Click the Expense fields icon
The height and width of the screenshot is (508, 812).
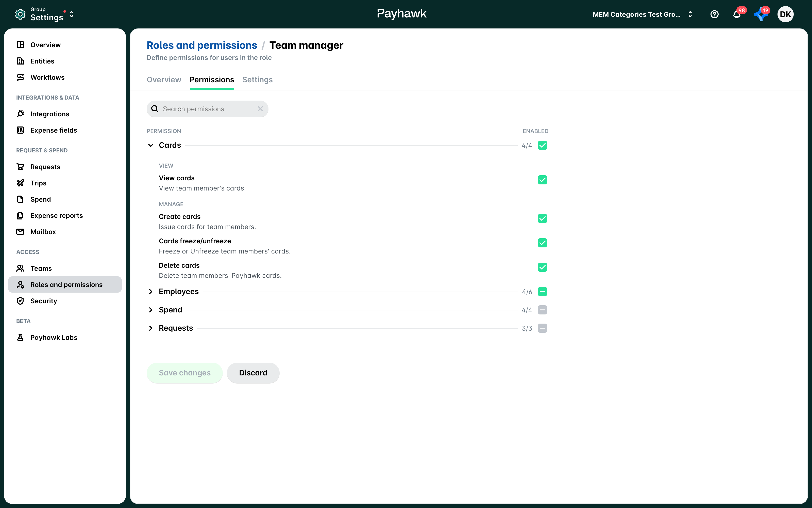coord(20,130)
